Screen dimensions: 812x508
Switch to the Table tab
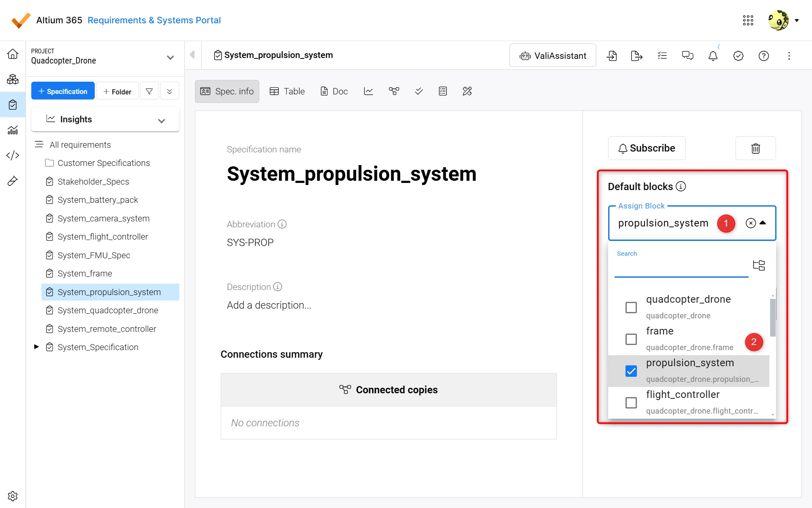coord(287,91)
